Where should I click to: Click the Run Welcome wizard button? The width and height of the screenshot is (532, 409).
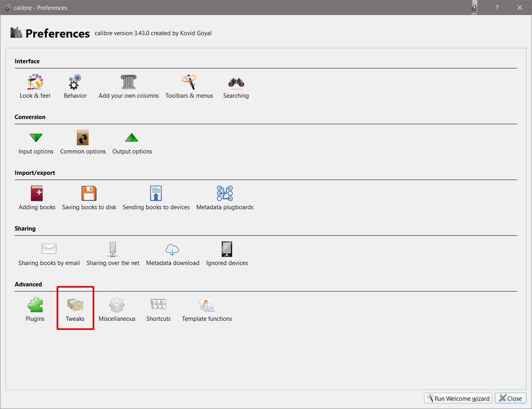(458, 398)
